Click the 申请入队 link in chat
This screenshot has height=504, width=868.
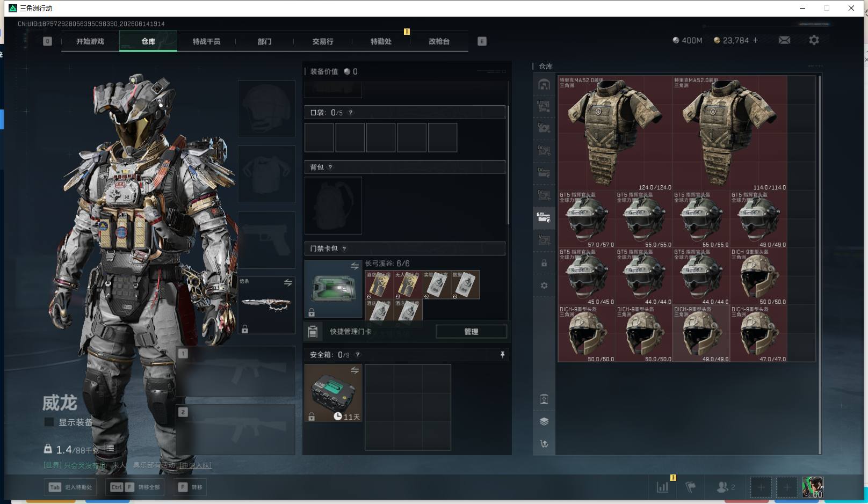click(196, 465)
